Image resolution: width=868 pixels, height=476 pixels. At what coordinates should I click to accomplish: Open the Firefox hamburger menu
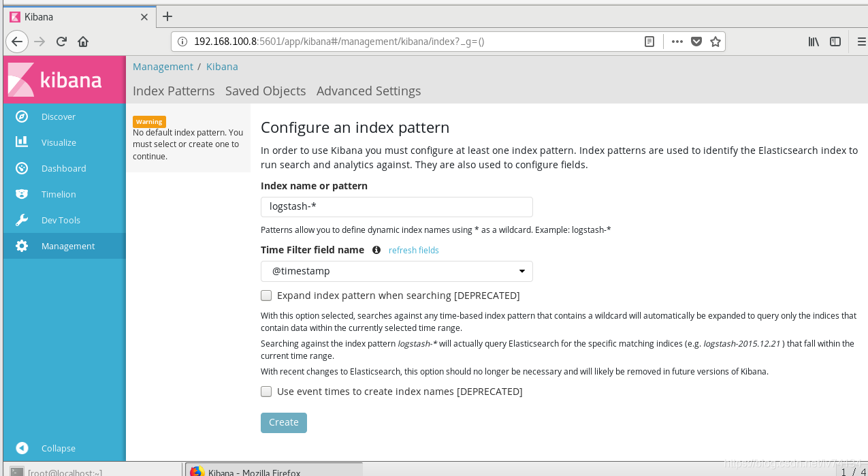(x=861, y=42)
